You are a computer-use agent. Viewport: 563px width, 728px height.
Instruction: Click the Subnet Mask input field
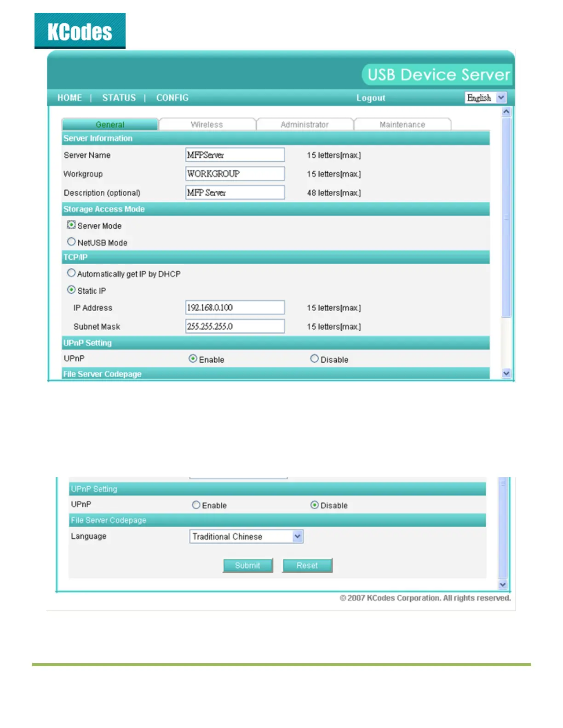coord(235,326)
